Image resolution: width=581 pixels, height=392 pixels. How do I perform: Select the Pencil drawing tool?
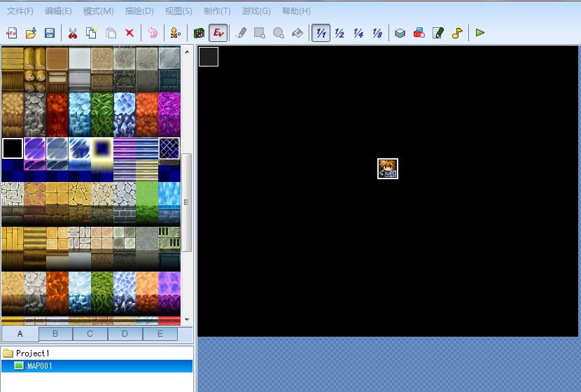pyautogui.click(x=241, y=33)
